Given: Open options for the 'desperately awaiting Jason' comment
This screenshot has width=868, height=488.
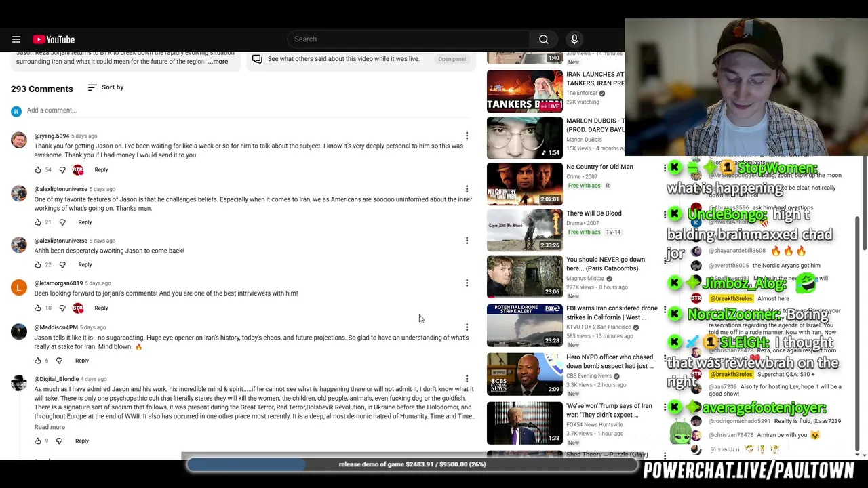Looking at the screenshot, I should [467, 241].
